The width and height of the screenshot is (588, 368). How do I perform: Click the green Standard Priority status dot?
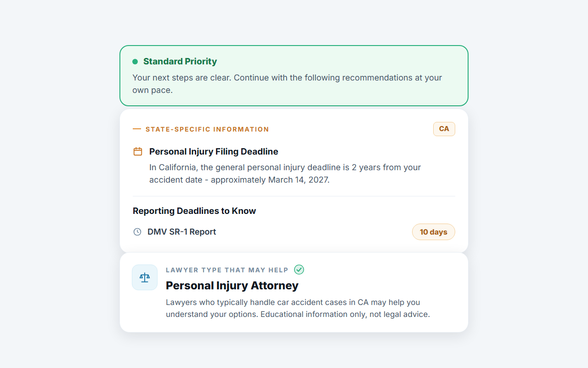(135, 62)
